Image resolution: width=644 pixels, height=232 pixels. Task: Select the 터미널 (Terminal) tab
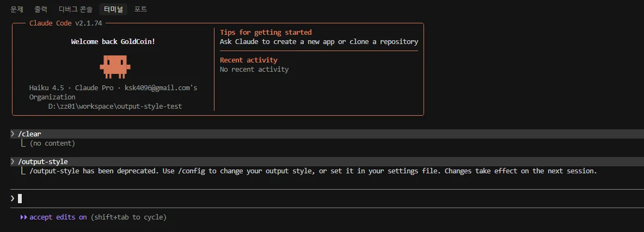coord(113,9)
